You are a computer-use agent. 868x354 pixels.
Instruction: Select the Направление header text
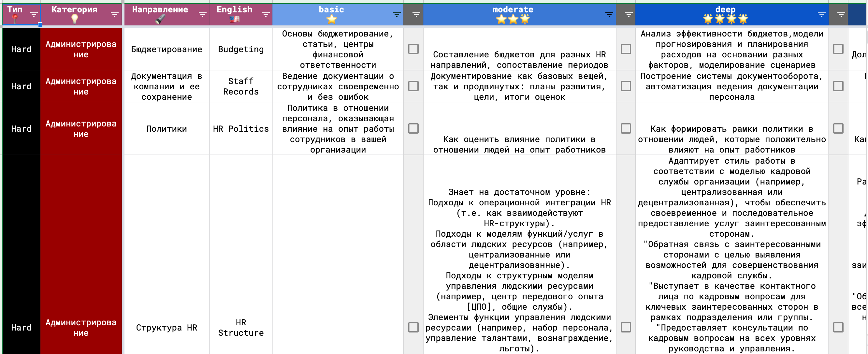(x=160, y=9)
